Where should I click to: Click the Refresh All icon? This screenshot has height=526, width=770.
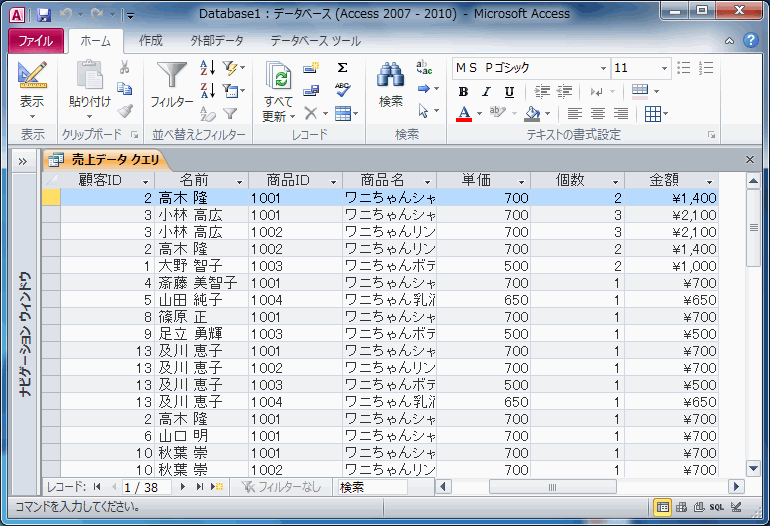278,76
